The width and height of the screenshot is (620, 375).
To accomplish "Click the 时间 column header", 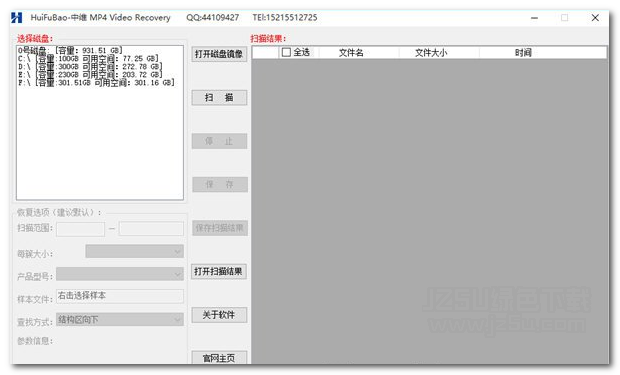I will 523,53.
